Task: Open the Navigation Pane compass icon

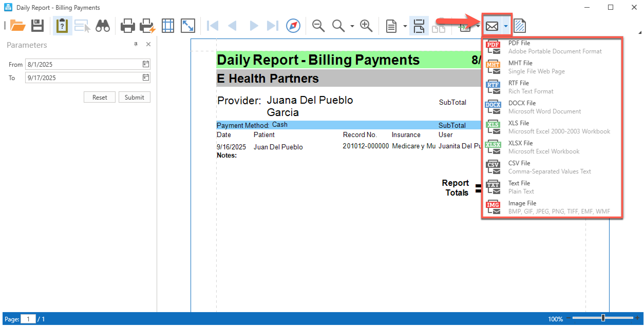Action: pyautogui.click(x=293, y=26)
